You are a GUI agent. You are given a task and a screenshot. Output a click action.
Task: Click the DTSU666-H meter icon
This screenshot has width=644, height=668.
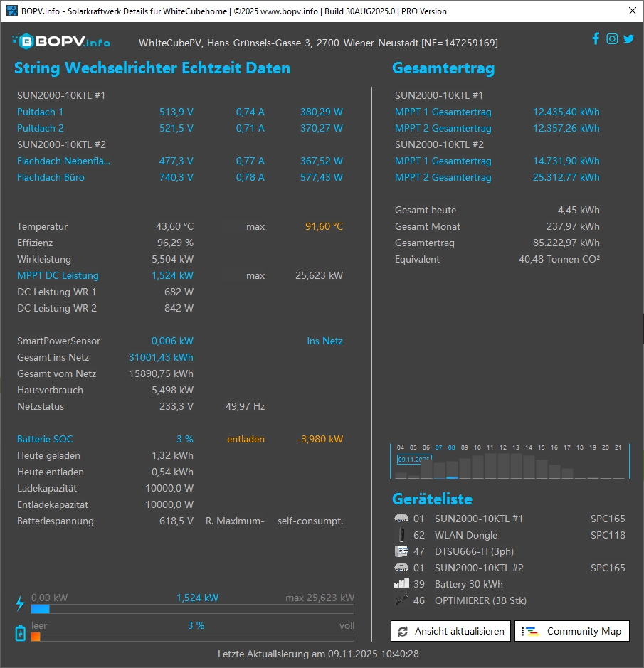401,551
